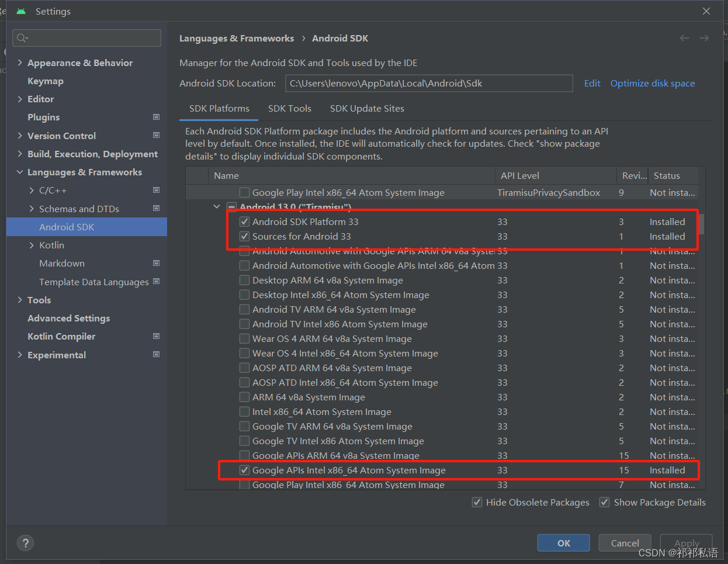
Task: Uncheck Sources for Android 33 checkbox
Action: point(245,236)
